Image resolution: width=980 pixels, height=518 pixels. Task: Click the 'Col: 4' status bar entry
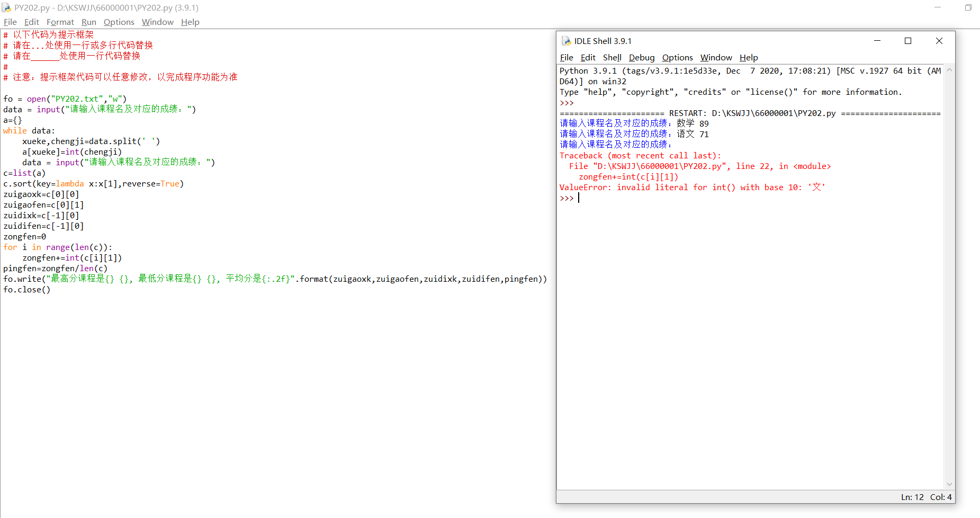pyautogui.click(x=941, y=497)
